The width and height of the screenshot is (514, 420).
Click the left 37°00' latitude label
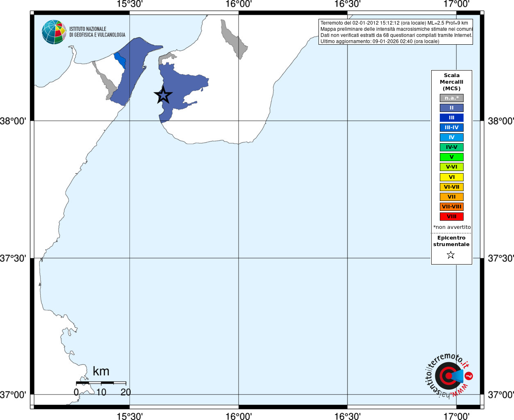[13, 395]
